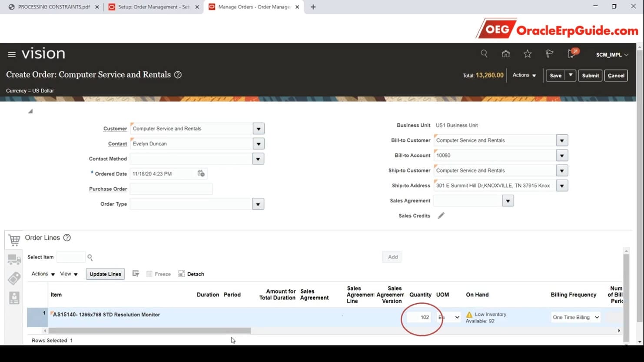Edit Sales Credits with pencil icon
The height and width of the screenshot is (362, 644).
pyautogui.click(x=441, y=216)
